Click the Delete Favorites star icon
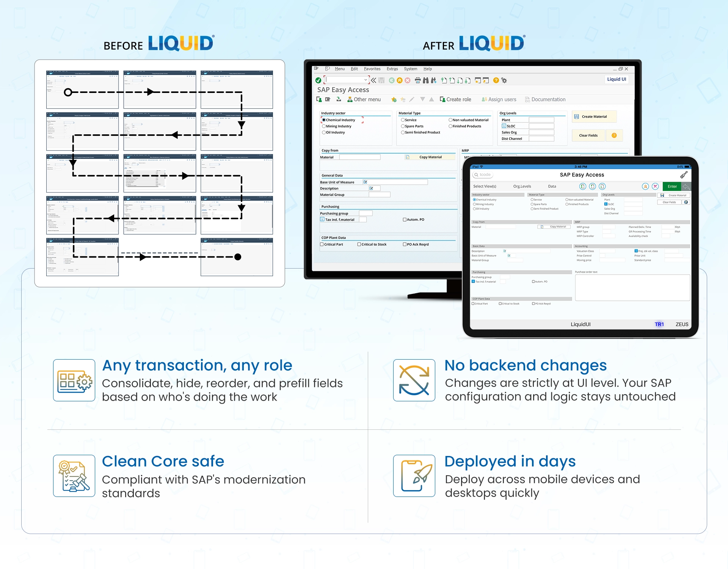The width and height of the screenshot is (728, 569). [403, 99]
